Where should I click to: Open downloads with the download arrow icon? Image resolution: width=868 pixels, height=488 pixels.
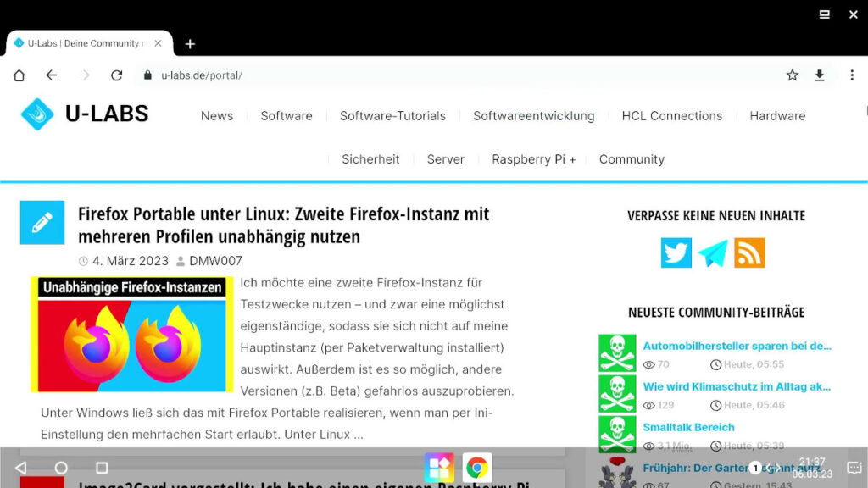(x=820, y=75)
